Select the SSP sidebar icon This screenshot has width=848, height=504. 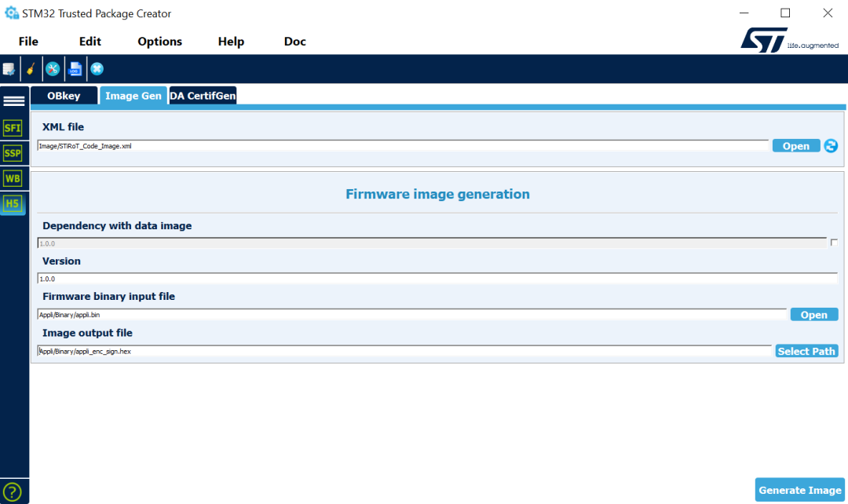(x=13, y=153)
